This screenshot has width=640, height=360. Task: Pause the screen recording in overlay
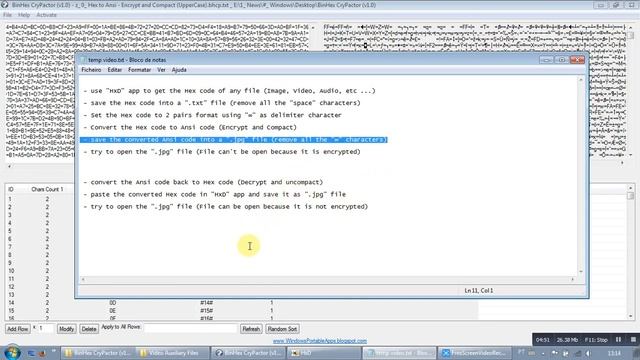[x=618, y=340]
